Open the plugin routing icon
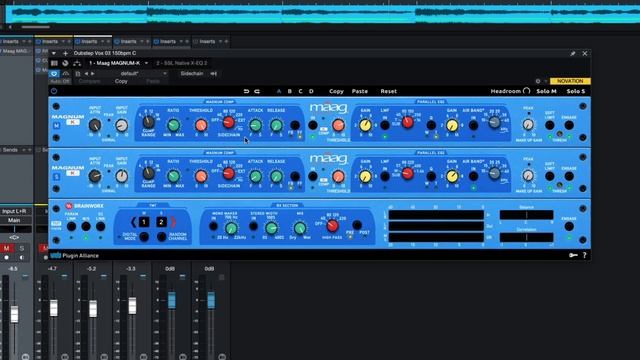The image size is (640, 360). pos(77,63)
